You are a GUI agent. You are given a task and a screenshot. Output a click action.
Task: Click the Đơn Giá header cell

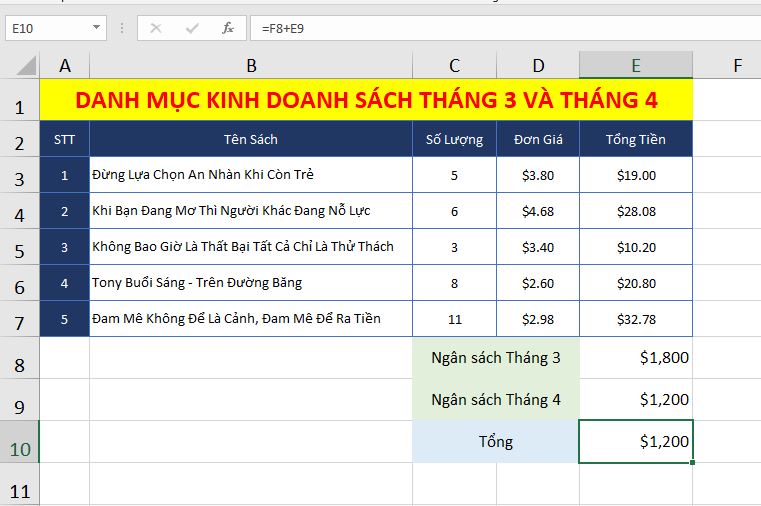[538, 139]
